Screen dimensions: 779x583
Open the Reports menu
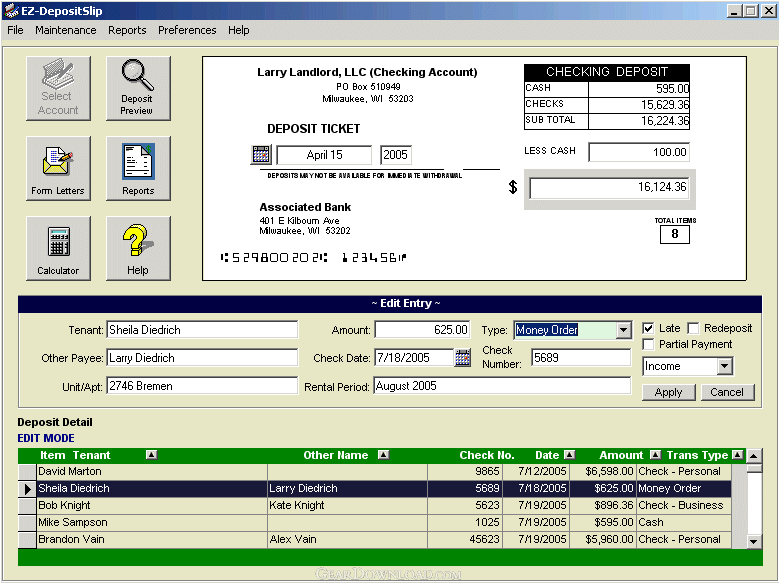point(127,30)
